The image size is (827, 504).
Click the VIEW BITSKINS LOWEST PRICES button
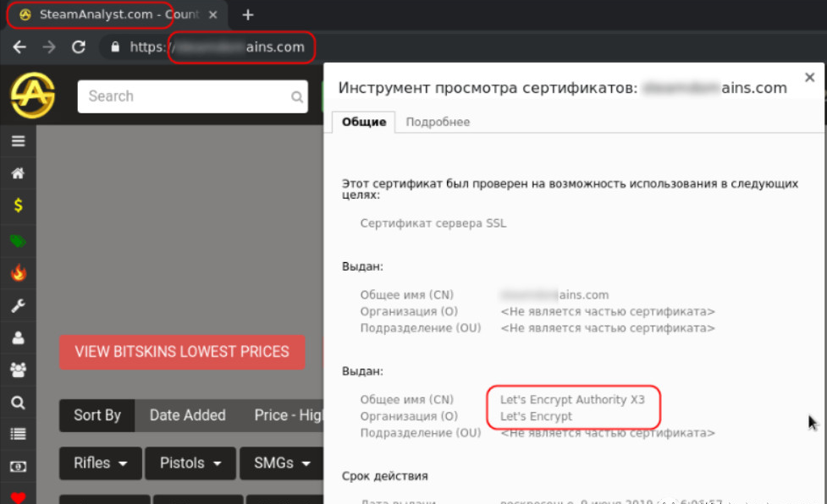182,352
